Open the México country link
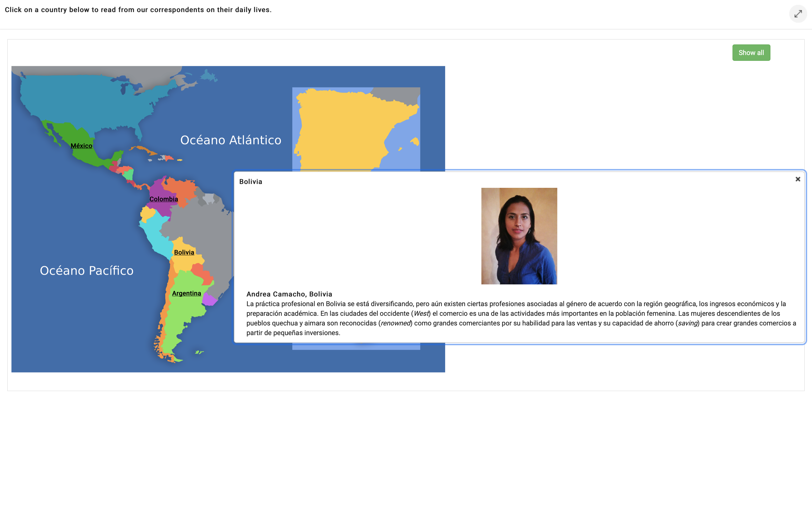812x507 pixels. 81,146
